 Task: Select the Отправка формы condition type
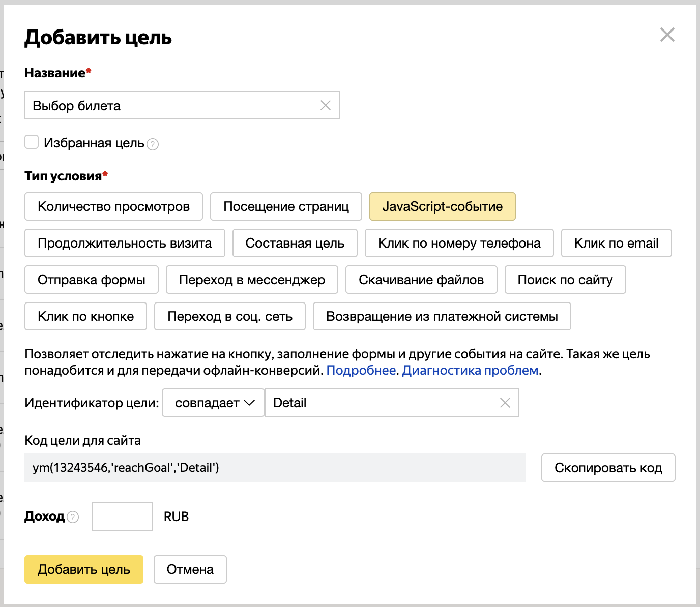(91, 280)
